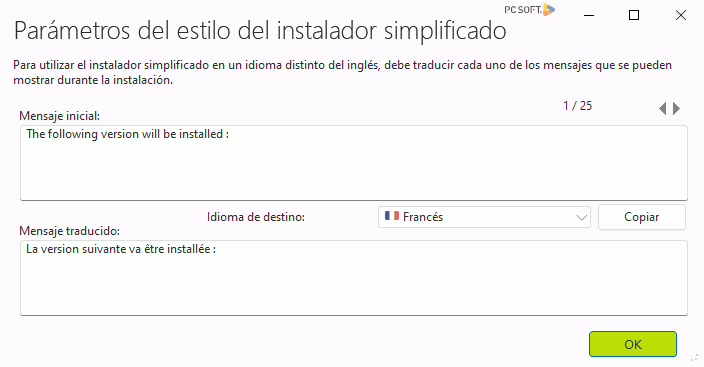704x367 pixels.
Task: Select the Francés language entry
Action: [423, 217]
